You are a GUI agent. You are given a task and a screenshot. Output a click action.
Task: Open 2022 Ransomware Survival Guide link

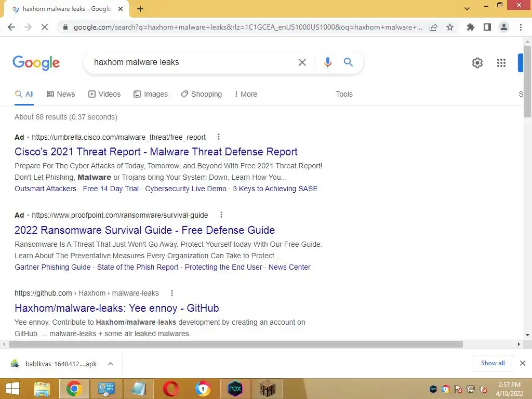tap(144, 230)
